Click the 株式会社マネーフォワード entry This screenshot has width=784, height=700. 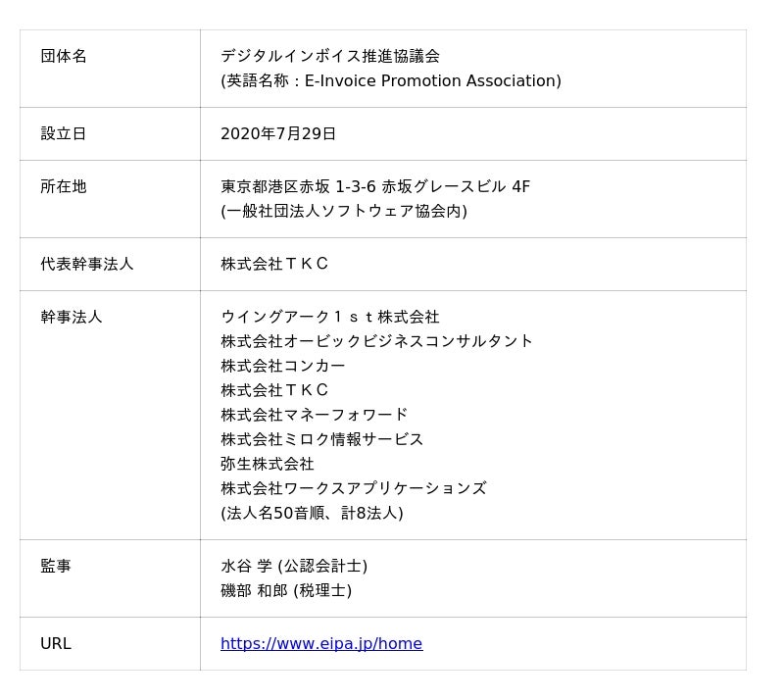[315, 416]
